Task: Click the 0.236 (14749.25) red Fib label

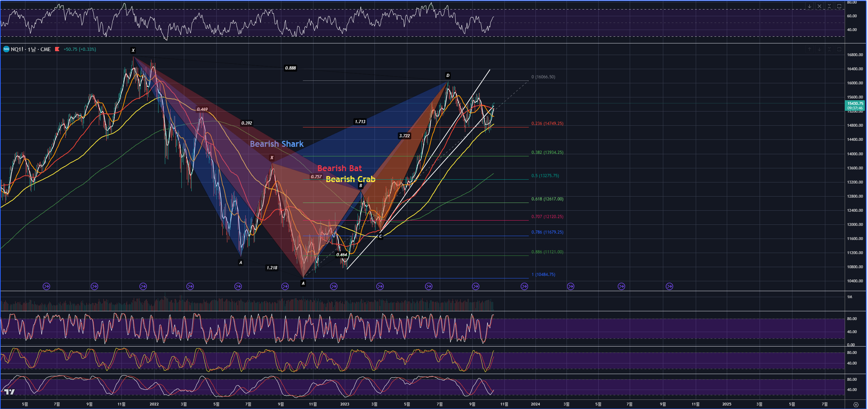Action: coord(547,124)
